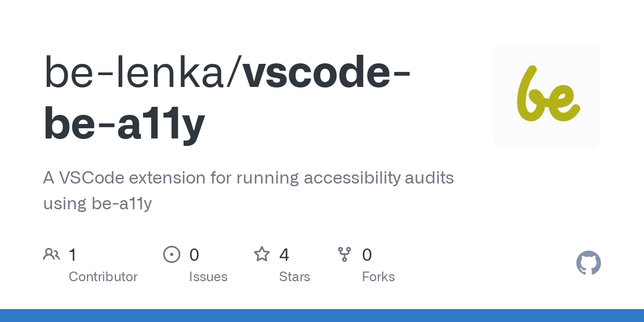Viewport: 644px width, 322px height.
Task: Click the Contributor label
Action: pyautogui.click(x=103, y=277)
